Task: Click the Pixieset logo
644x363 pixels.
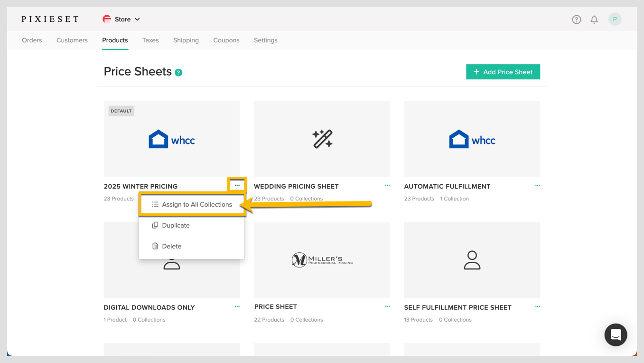Action: (x=50, y=19)
